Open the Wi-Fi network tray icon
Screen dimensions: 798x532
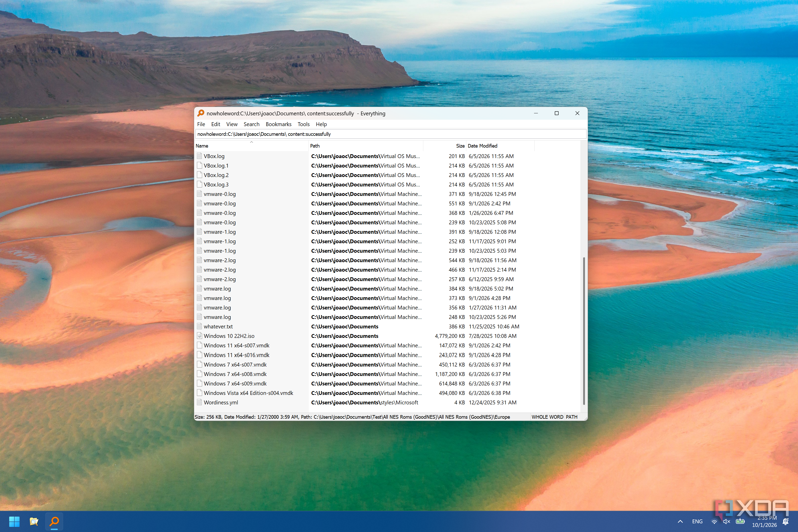[x=714, y=522]
